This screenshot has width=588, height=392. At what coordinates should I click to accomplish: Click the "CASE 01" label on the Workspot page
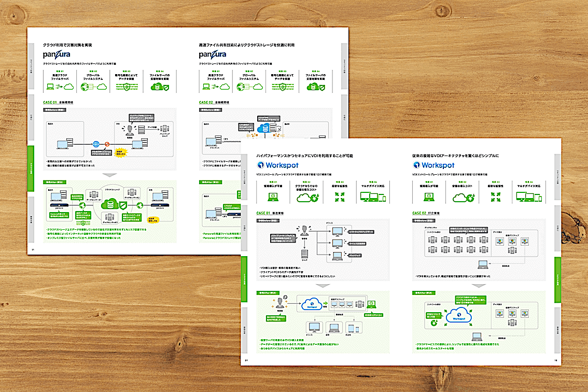263,213
